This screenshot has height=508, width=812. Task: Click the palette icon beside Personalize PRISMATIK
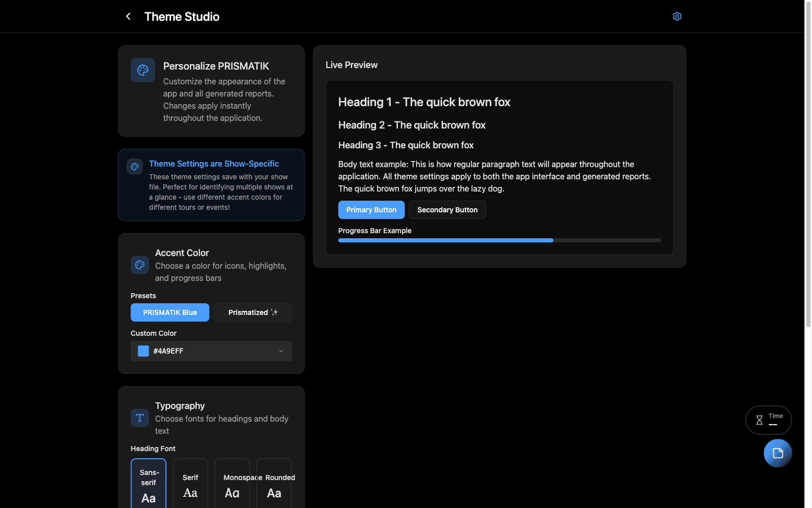pyautogui.click(x=143, y=70)
